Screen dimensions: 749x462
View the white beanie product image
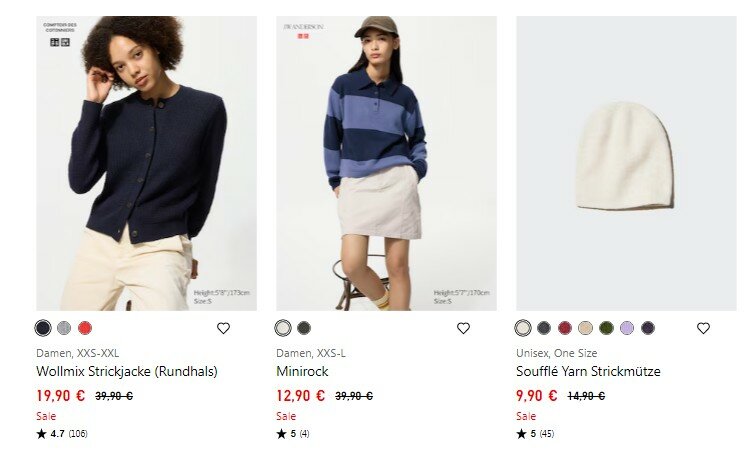(626, 163)
